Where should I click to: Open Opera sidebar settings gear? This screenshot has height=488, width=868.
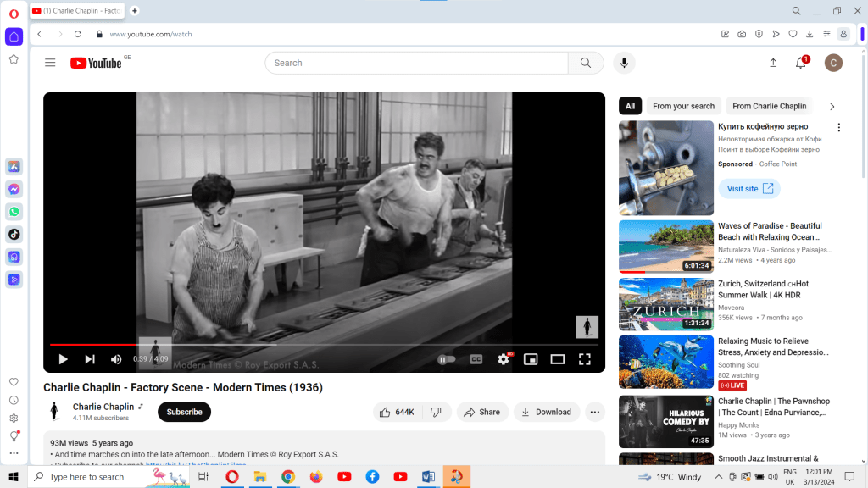[x=14, y=419]
